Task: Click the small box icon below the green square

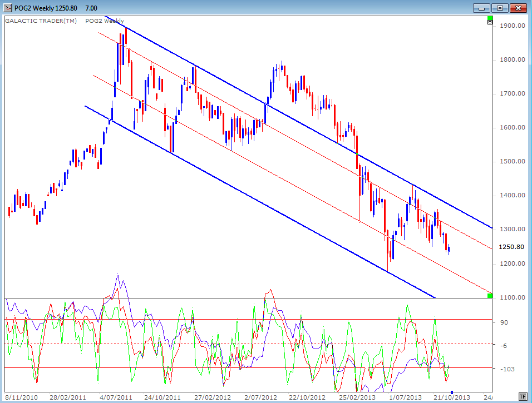Action: tap(490, 22)
